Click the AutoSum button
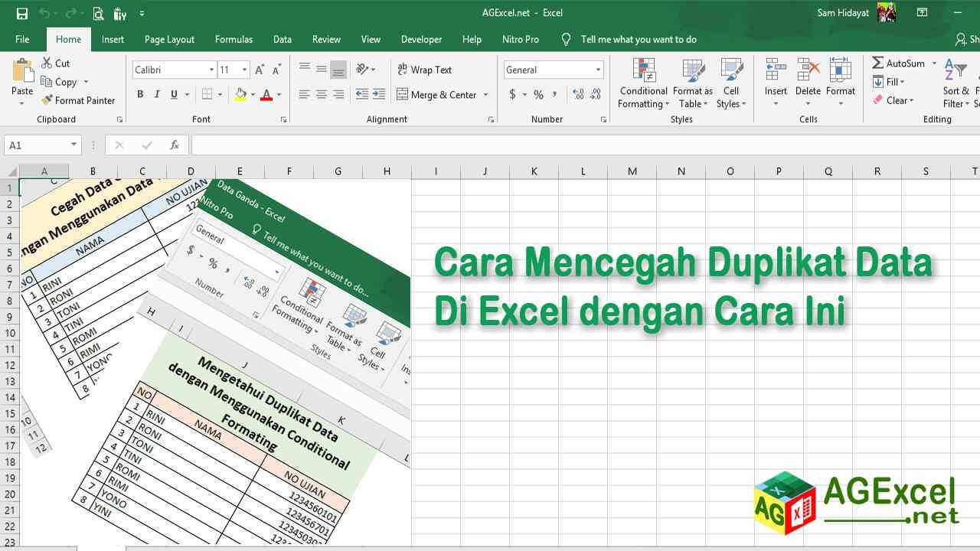This screenshot has width=980, height=551. tap(898, 64)
